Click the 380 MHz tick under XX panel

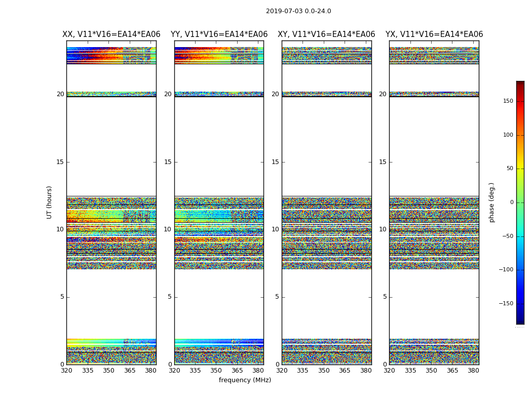[x=150, y=371]
